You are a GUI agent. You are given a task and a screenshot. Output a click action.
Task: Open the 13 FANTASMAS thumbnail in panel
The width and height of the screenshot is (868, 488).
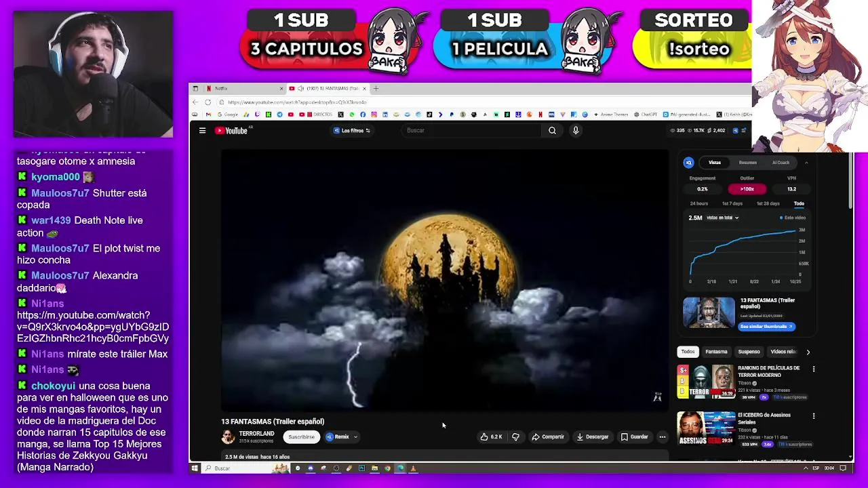coord(709,312)
